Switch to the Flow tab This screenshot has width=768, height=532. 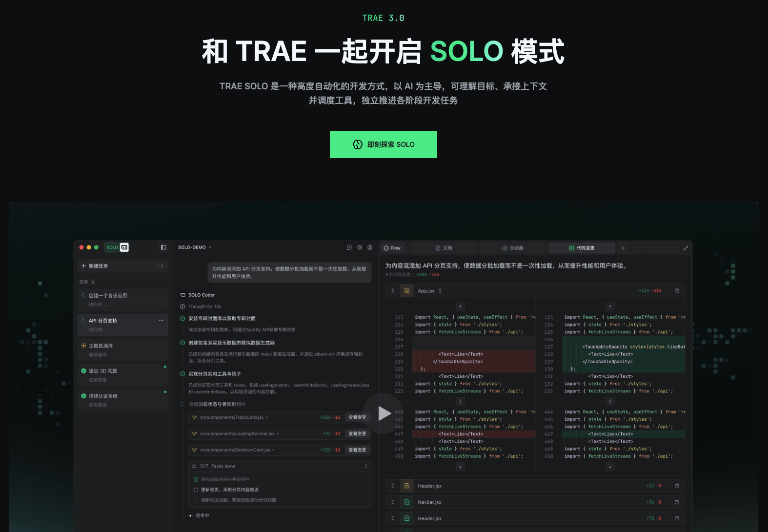tap(392, 248)
